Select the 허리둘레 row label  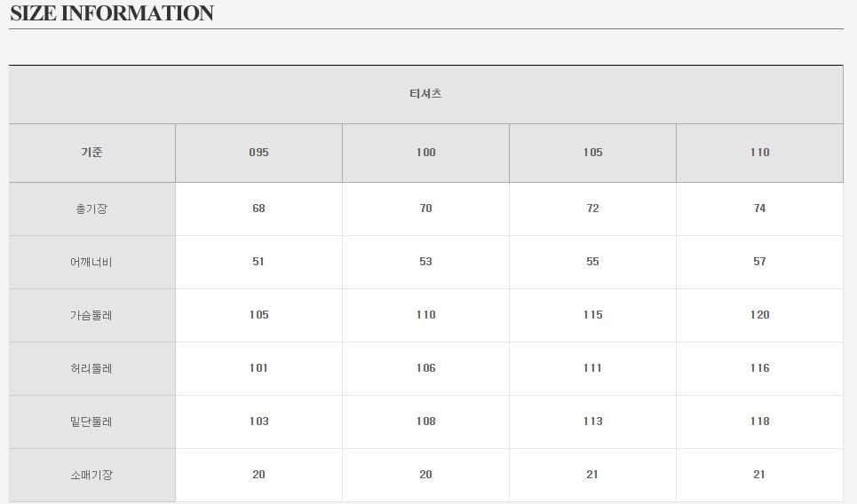click(x=91, y=369)
